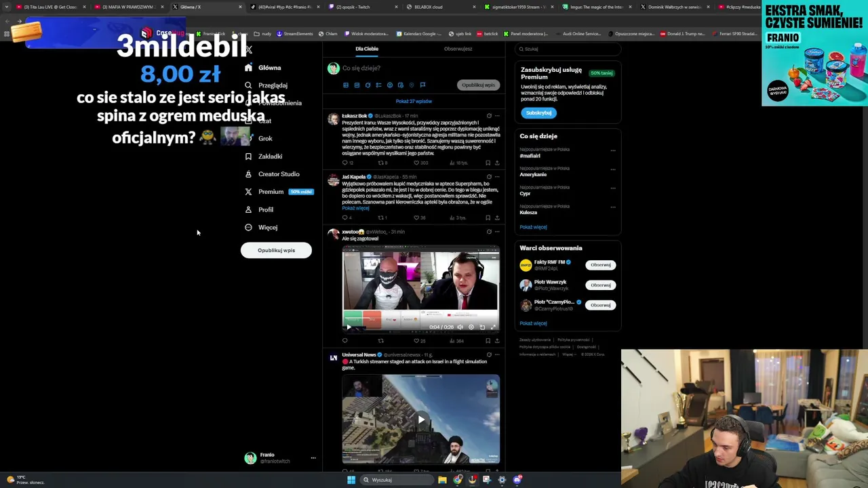
Task: Open Premium item in sidebar
Action: point(271,192)
